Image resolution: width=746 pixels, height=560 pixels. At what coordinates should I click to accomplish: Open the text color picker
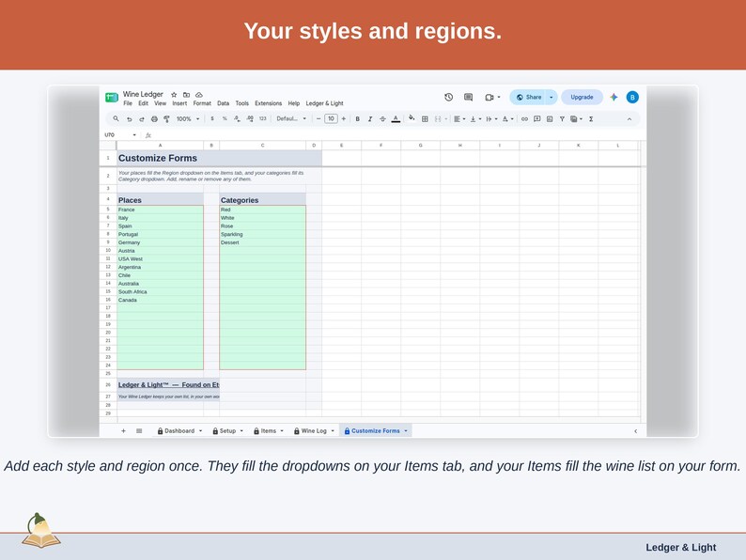tap(396, 119)
